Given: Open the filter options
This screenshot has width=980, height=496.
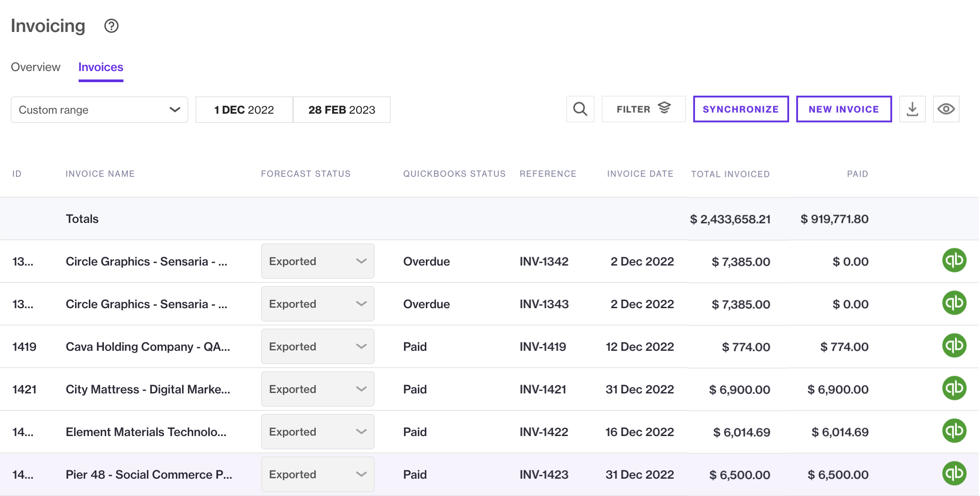Looking at the screenshot, I should pos(643,109).
